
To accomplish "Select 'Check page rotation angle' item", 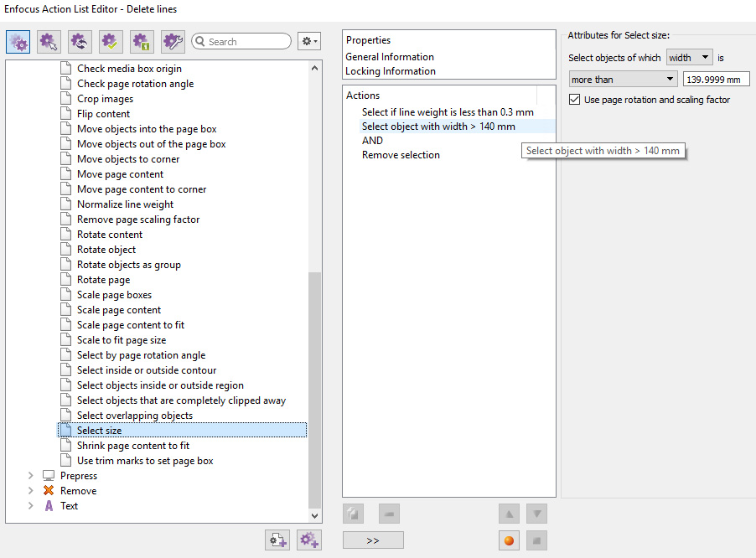I will point(136,84).
